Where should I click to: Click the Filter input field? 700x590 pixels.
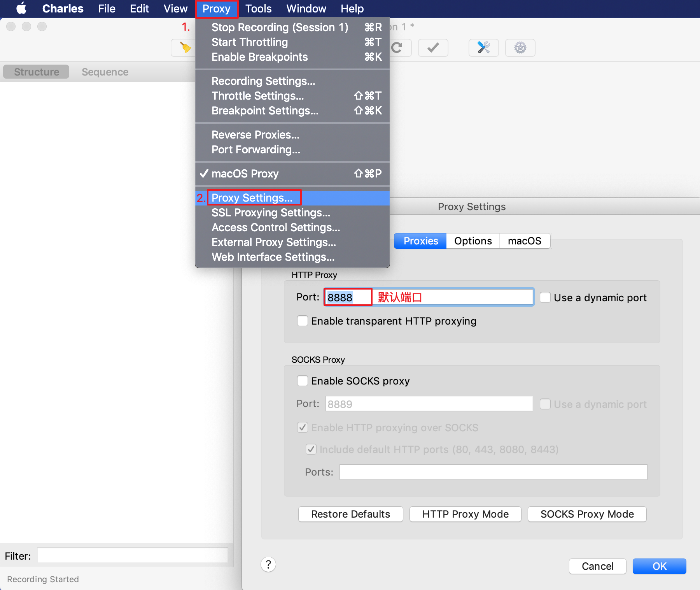(132, 555)
